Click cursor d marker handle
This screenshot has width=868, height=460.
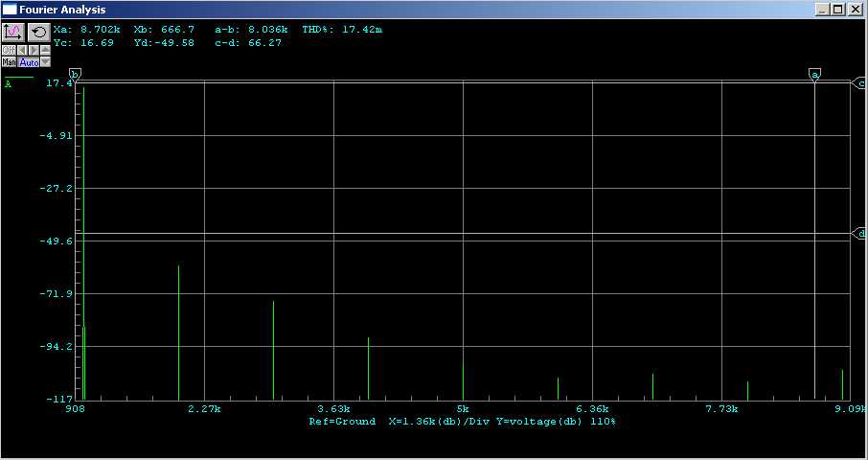coord(859,234)
